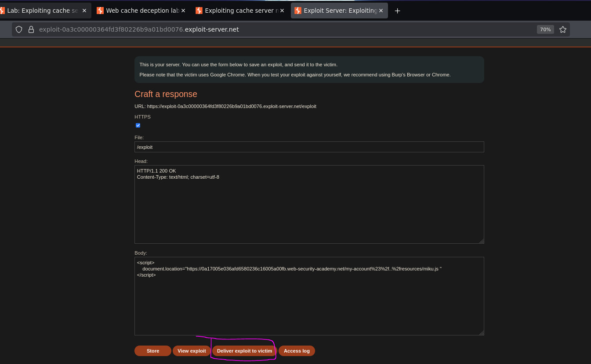Click inside the Body textarea

[309, 296]
